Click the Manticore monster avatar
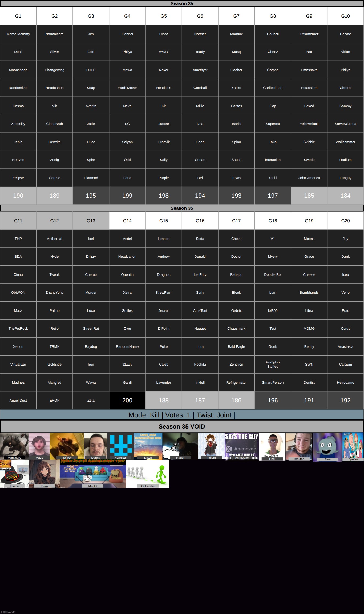 tap(14, 446)
